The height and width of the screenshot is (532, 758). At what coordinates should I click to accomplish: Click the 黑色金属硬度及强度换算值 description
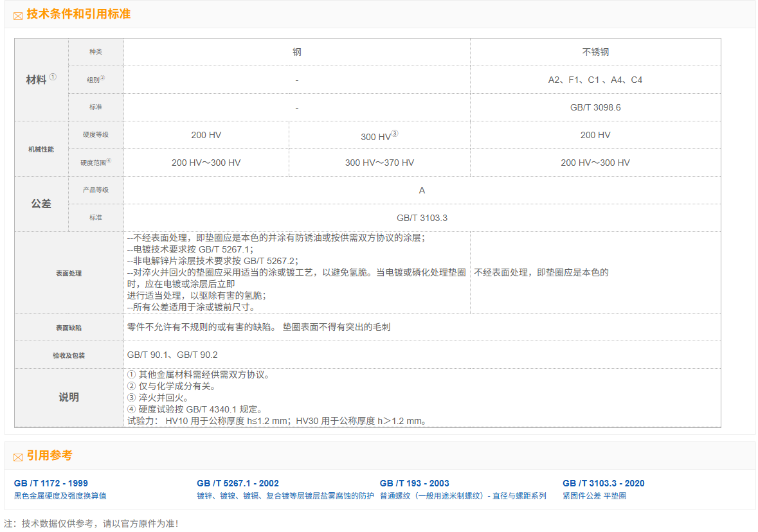pos(60,496)
